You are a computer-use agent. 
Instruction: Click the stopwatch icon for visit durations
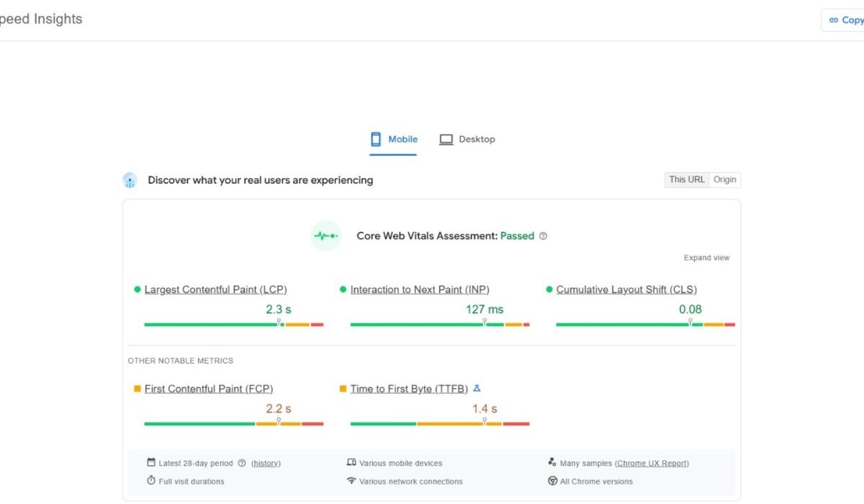(151, 480)
